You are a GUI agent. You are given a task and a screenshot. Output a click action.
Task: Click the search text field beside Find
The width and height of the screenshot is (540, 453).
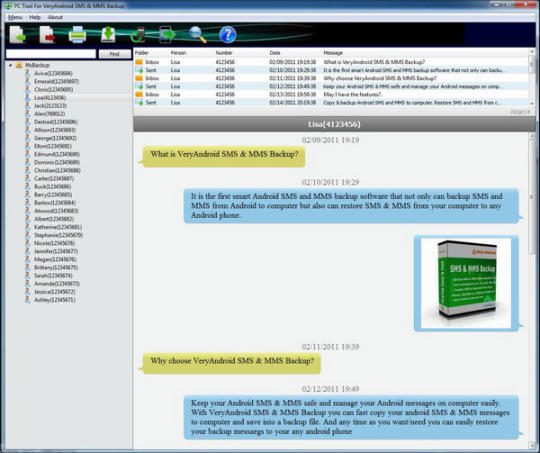51,54
